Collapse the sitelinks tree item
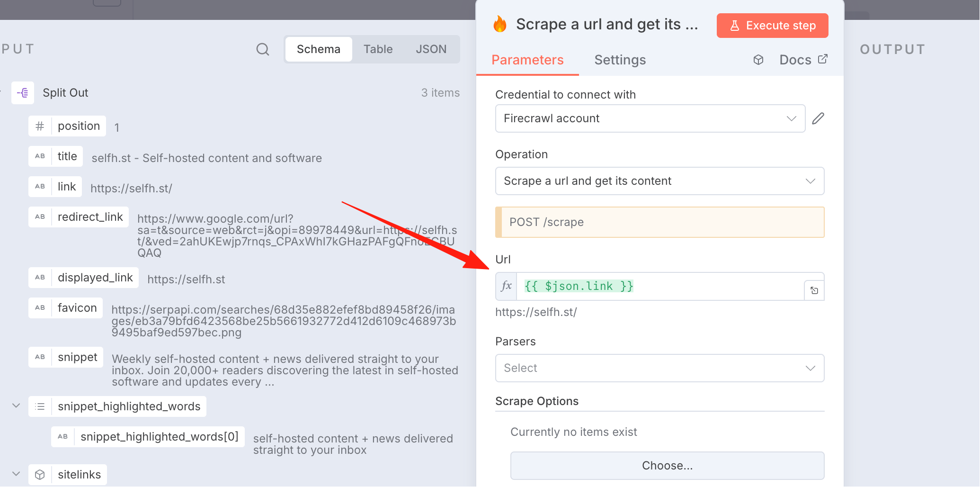Viewport: 980px width, 487px height. click(x=16, y=474)
